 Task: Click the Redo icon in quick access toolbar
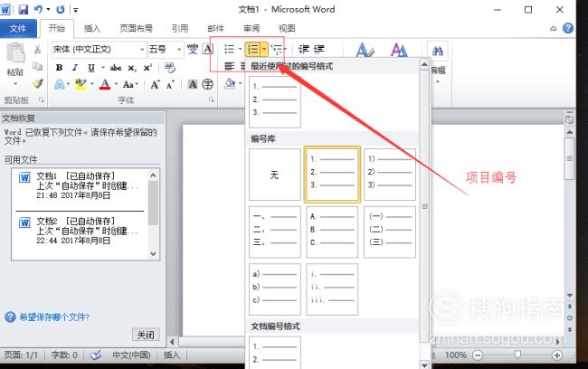tap(61, 9)
